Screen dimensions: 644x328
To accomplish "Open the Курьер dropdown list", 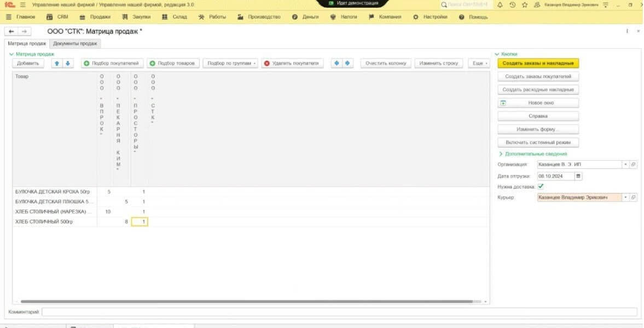I will point(625,197).
